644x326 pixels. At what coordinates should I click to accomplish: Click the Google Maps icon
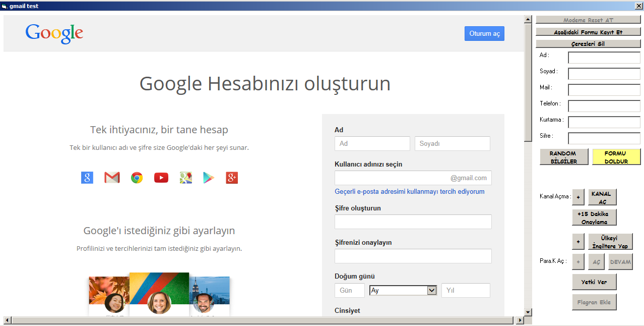pos(186,178)
